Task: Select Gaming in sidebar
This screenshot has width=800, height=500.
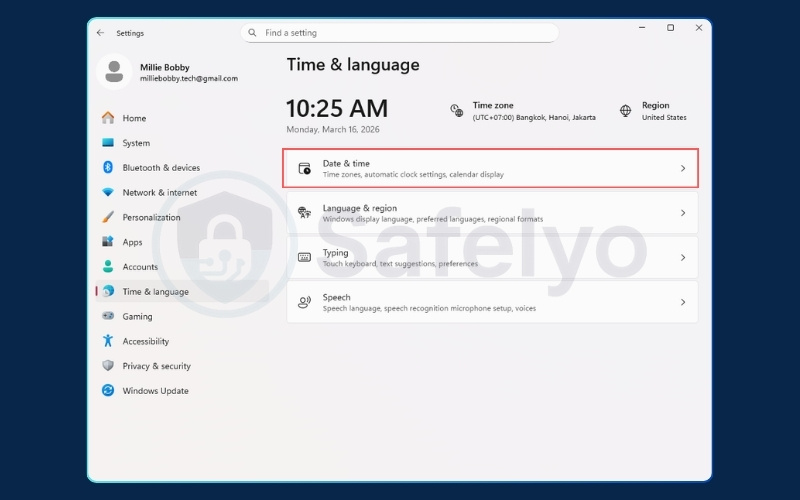Action: pyautogui.click(x=182, y=316)
